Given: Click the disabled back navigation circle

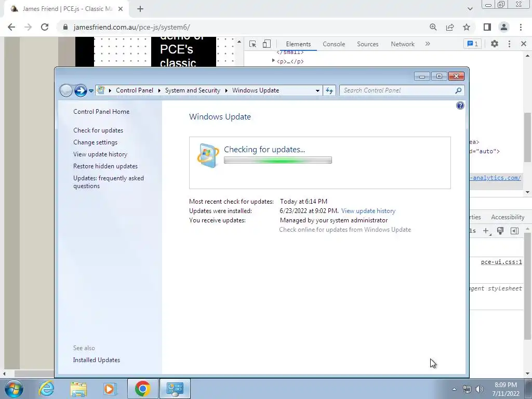Looking at the screenshot, I should point(66,90).
